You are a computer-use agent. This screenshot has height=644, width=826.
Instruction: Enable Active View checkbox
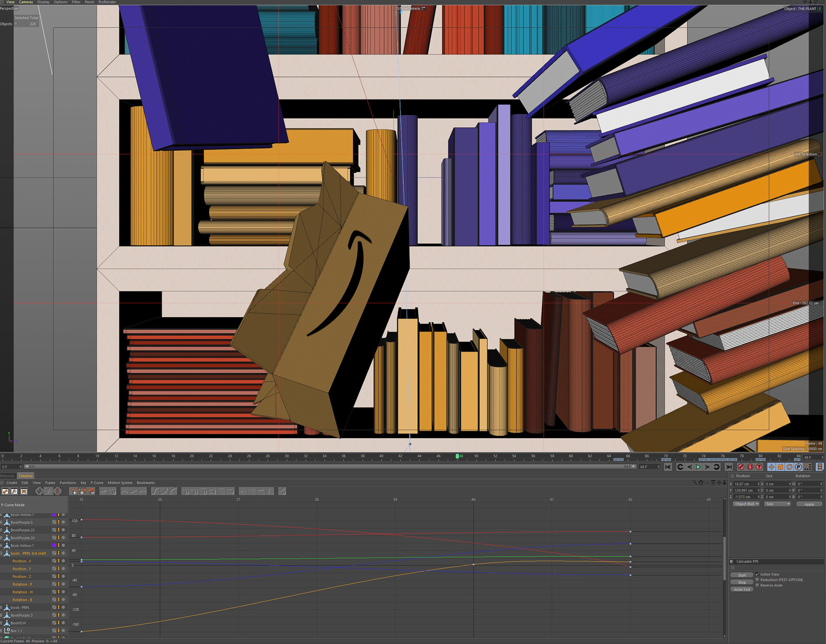(757, 574)
